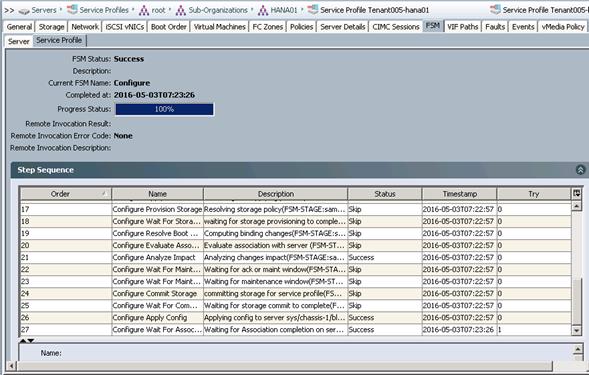
Task: Click the table scroll down arrow
Action: coord(577,330)
